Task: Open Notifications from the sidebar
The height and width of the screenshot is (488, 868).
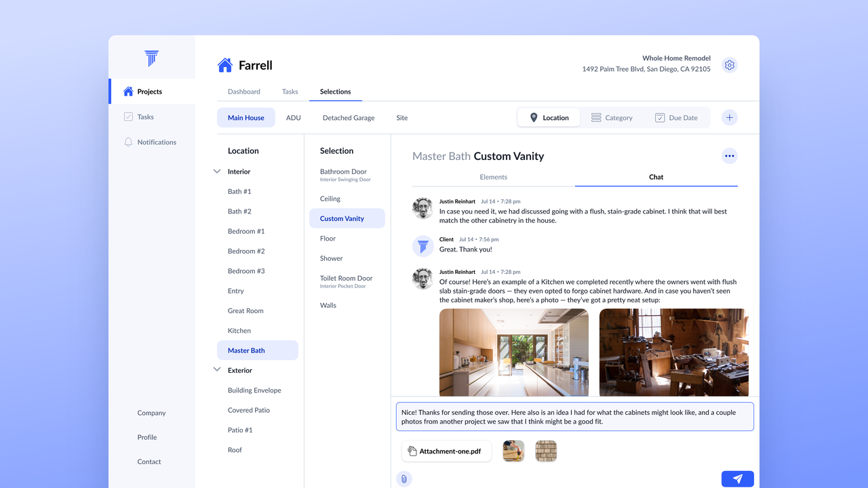Action: point(156,142)
